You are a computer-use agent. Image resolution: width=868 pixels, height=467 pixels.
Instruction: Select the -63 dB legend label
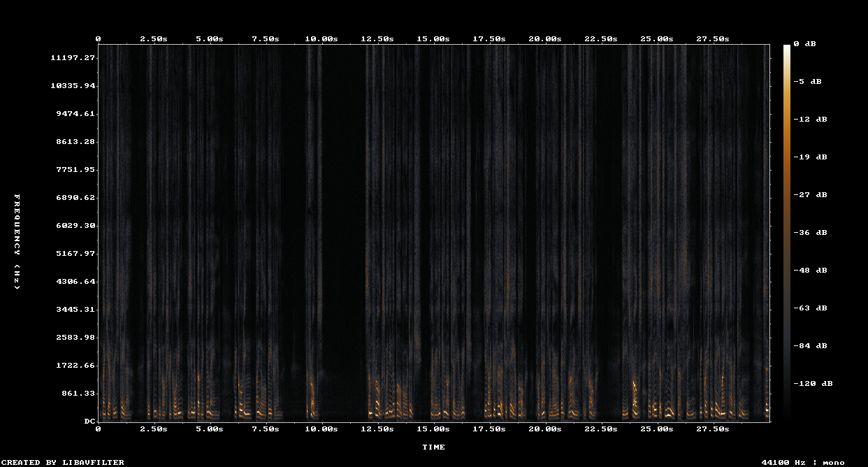(x=810, y=308)
